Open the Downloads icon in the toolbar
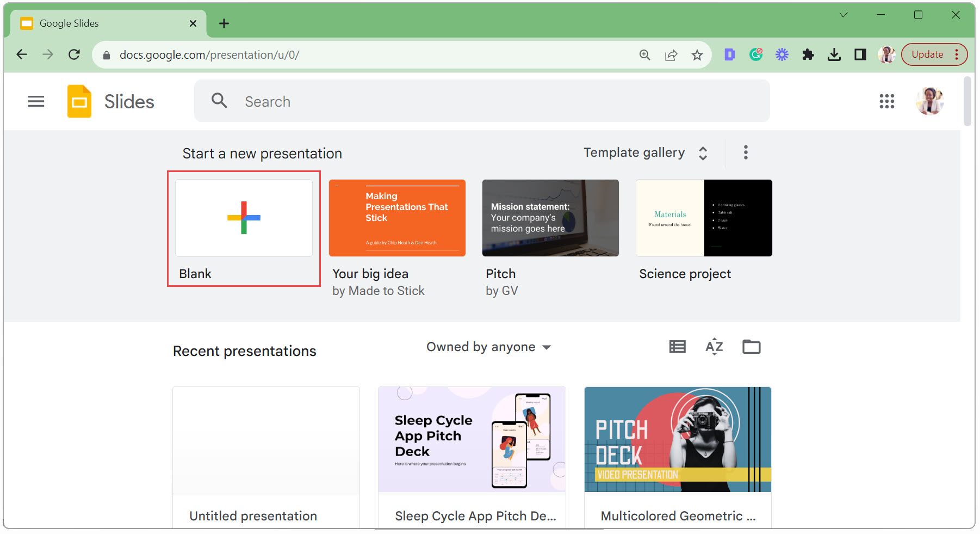 click(835, 54)
